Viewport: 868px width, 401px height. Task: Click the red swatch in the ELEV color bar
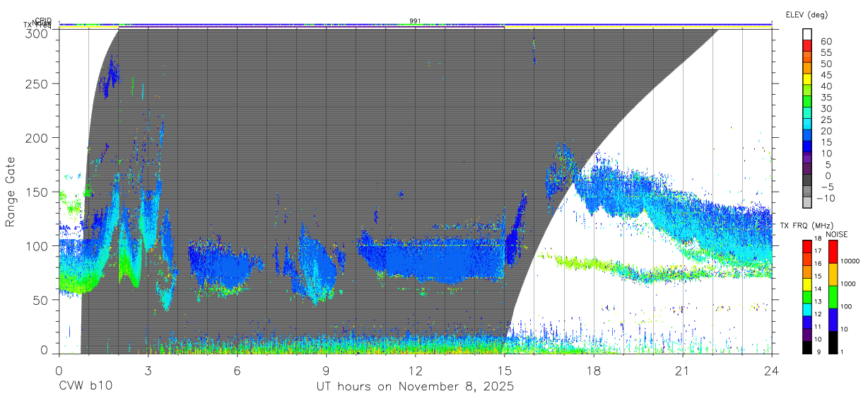click(x=808, y=46)
